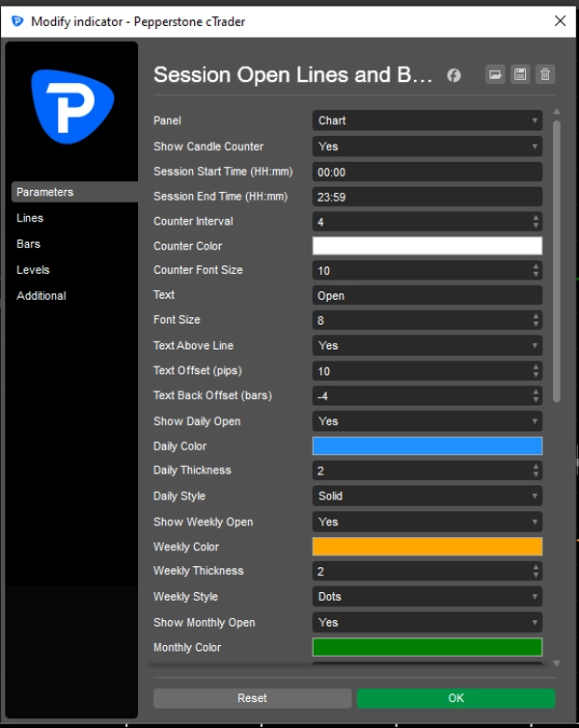Save parameters with the floppy disk icon
Screen dimensions: 579x728
pyautogui.click(x=520, y=74)
